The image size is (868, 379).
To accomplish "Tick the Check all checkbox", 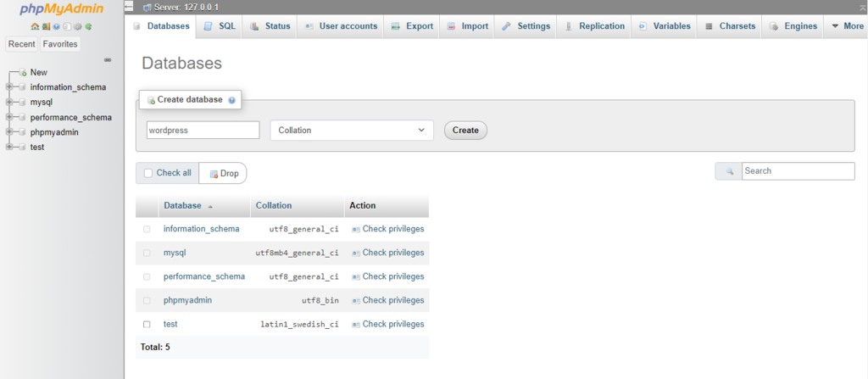I will [148, 173].
